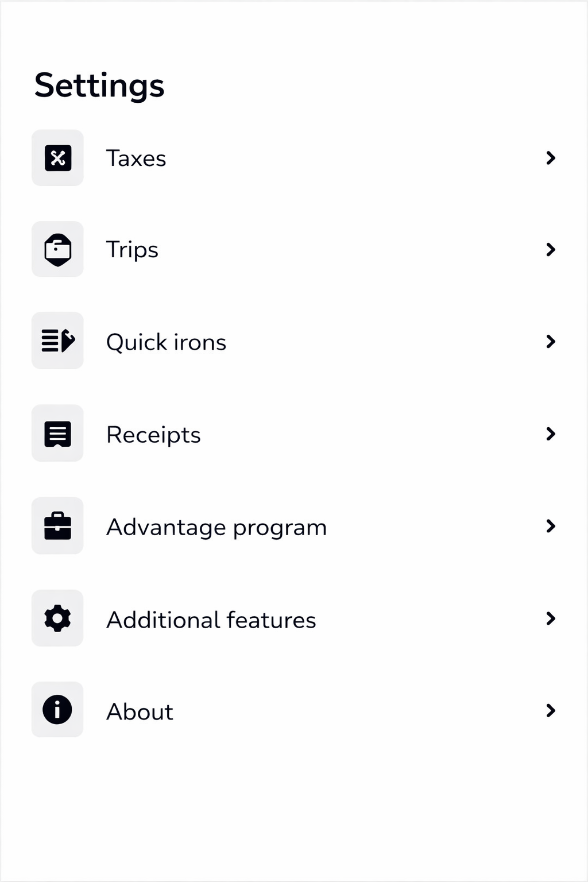The height and width of the screenshot is (882, 588).
Task: Open the Advantage program label
Action: pyautogui.click(x=216, y=527)
